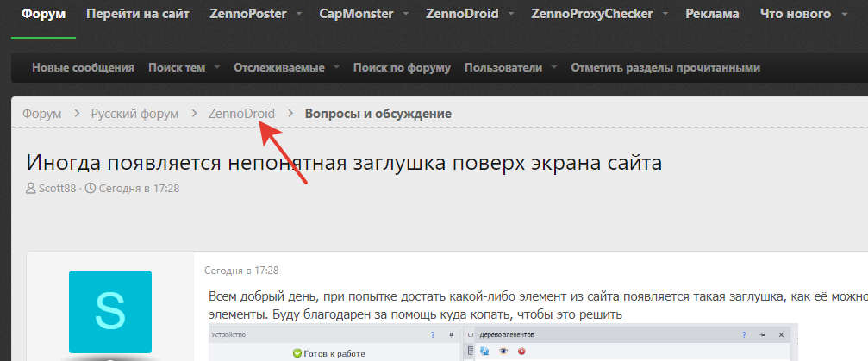Image resolution: width=868 pixels, height=361 pixels.
Task: Click the post timestamp above the message text
Action: (241, 271)
